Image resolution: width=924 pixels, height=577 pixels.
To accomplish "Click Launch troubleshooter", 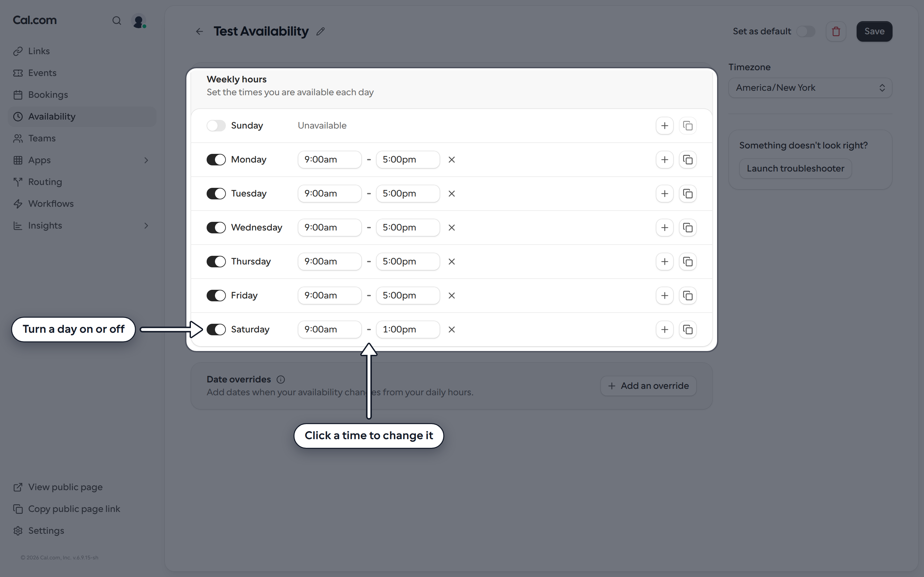I will (x=795, y=169).
